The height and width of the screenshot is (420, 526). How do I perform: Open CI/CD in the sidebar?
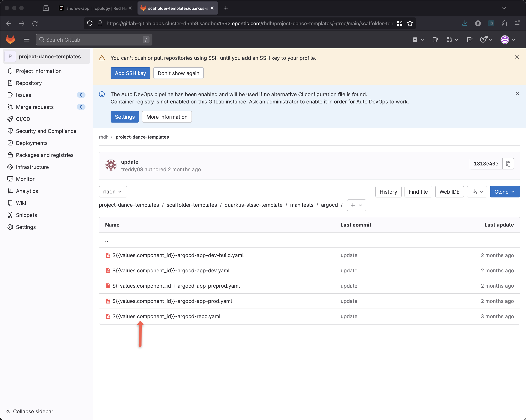pos(23,119)
